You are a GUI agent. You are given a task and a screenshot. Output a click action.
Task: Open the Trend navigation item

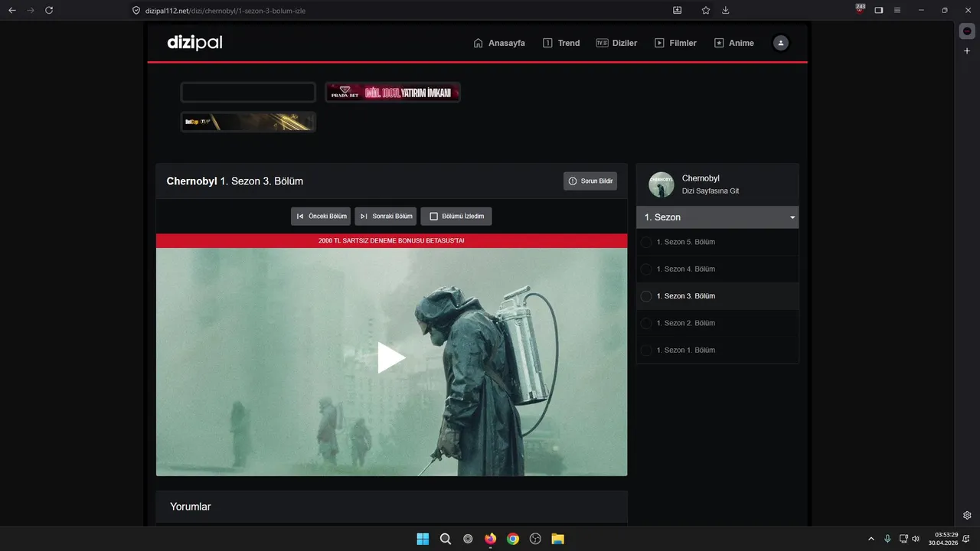pos(561,43)
